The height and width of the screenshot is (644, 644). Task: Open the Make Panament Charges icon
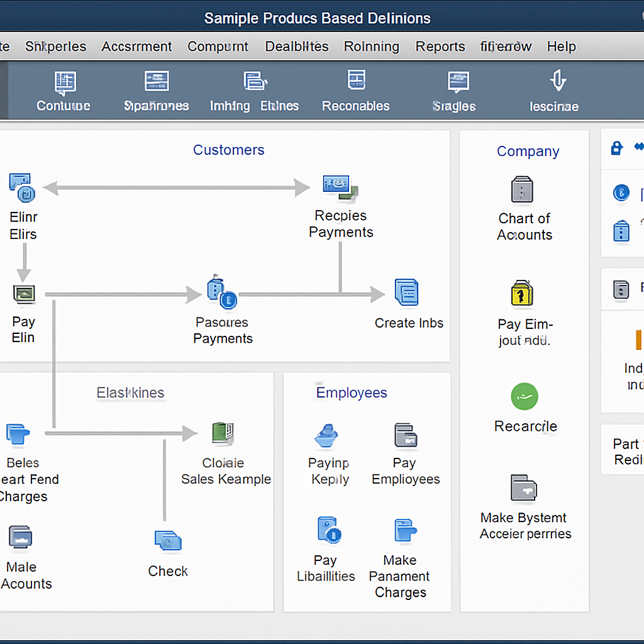pos(406,530)
